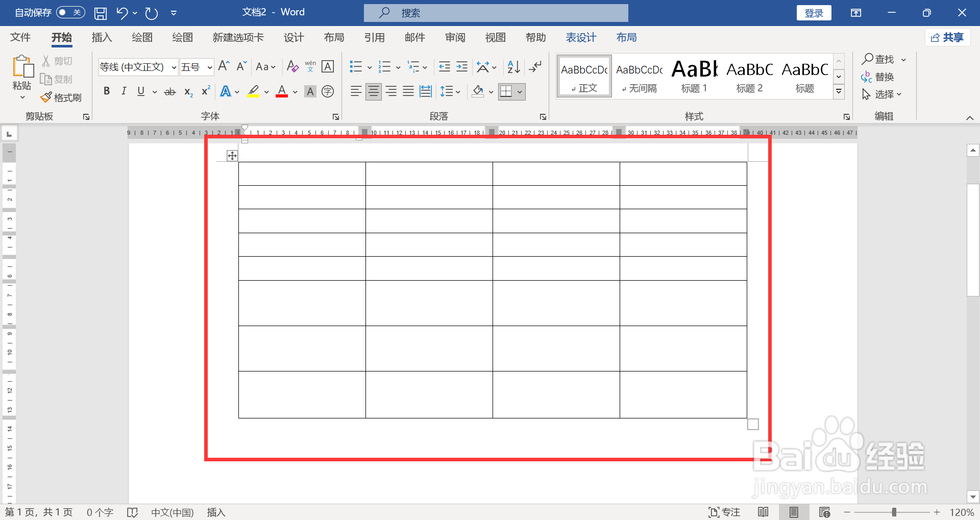Justify paragraph text
Screen dimensions: 980x520
pyautogui.click(x=408, y=92)
